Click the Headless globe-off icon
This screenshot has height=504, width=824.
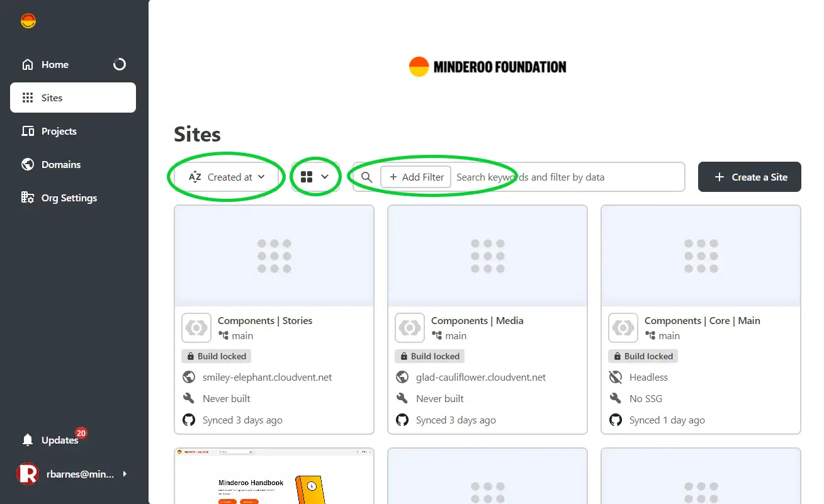616,377
